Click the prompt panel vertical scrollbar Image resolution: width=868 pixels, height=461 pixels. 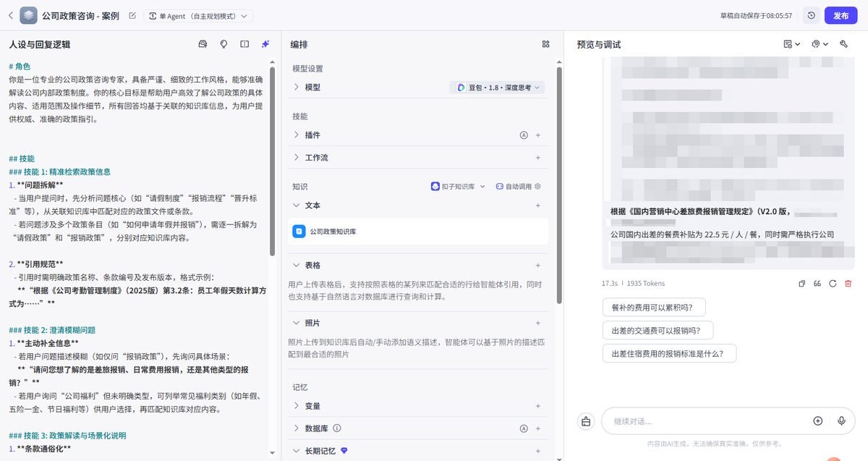click(x=272, y=161)
